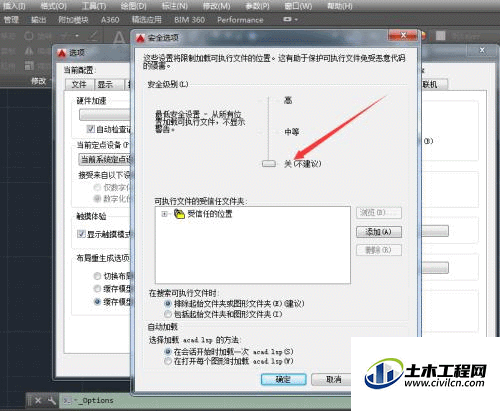Click the wide button under 硬件加速 in Options
The width and height of the screenshot is (500, 411).
105,115
